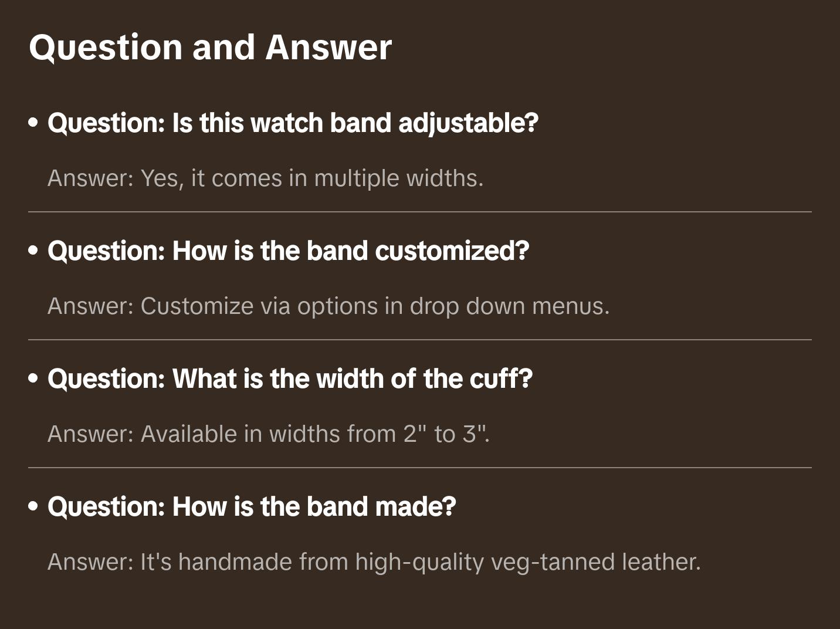Select question 'How is the band customized?'
The height and width of the screenshot is (629, 840).
click(288, 251)
